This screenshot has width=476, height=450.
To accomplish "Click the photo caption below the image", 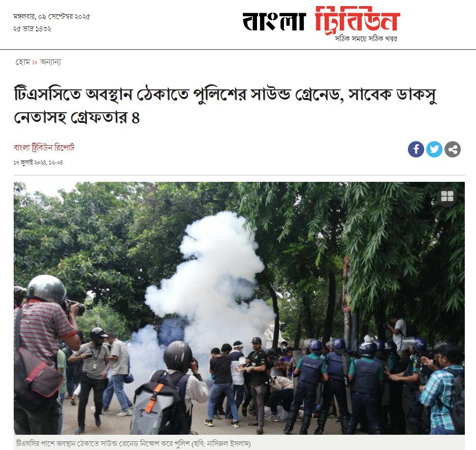I will (133, 443).
